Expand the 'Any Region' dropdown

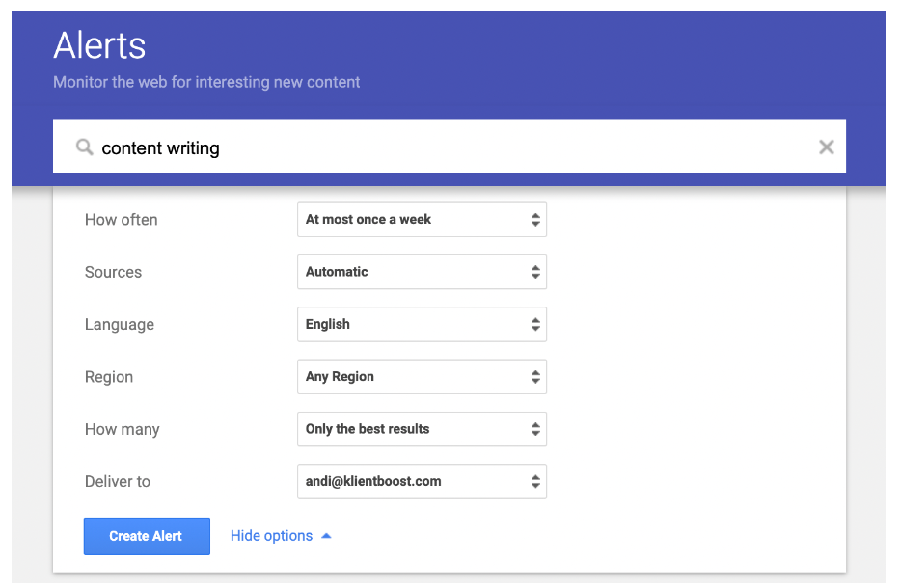[x=422, y=377]
